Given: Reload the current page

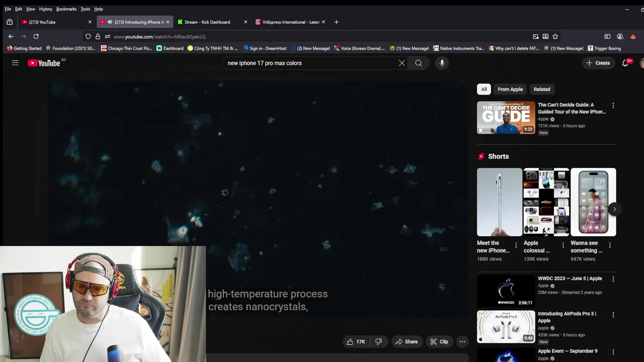Looking at the screenshot, I should [x=36, y=36].
